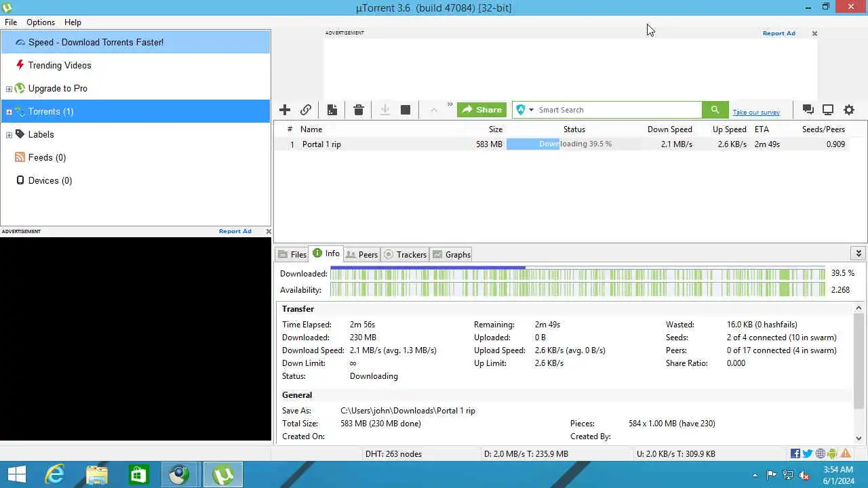This screenshot has width=868, height=488.
Task: Sort by the Up Speed column header
Action: tap(729, 129)
